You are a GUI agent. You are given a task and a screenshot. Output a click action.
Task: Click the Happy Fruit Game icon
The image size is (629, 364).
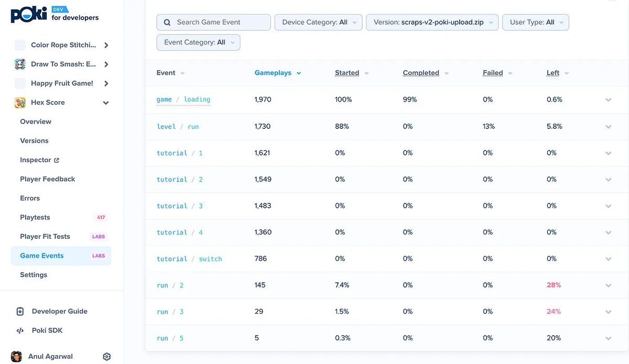tap(20, 83)
